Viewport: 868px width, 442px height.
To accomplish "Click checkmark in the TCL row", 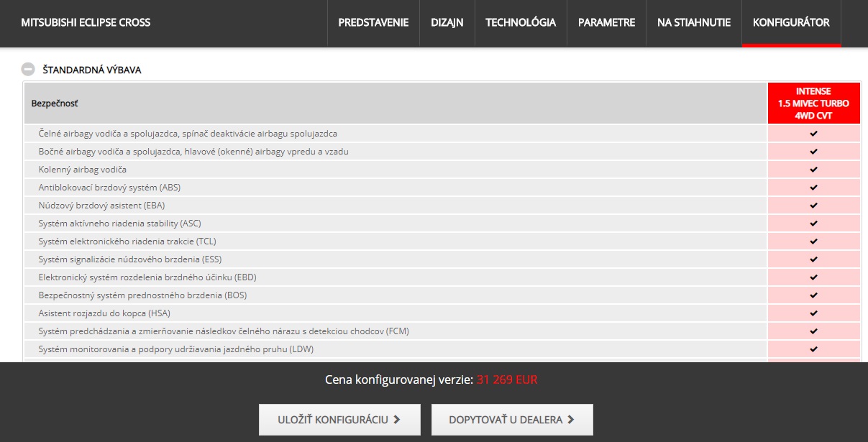I will point(813,241).
